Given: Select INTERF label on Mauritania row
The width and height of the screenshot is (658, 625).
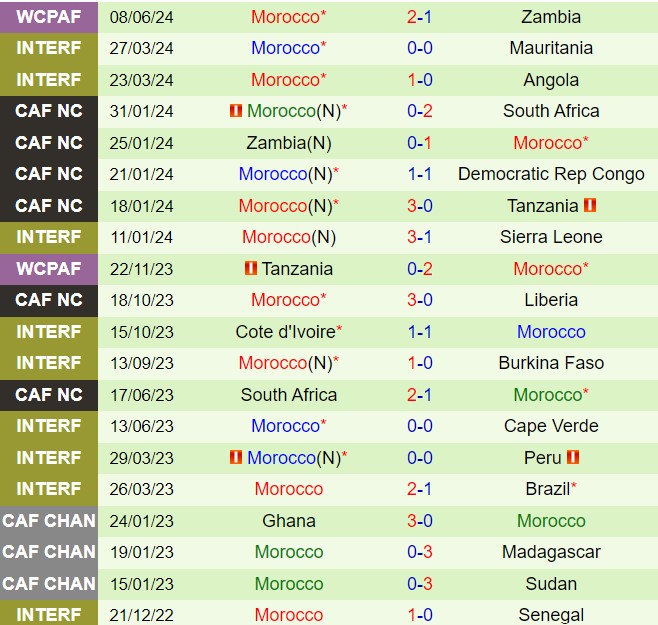Looking at the screenshot, I should point(49,48).
